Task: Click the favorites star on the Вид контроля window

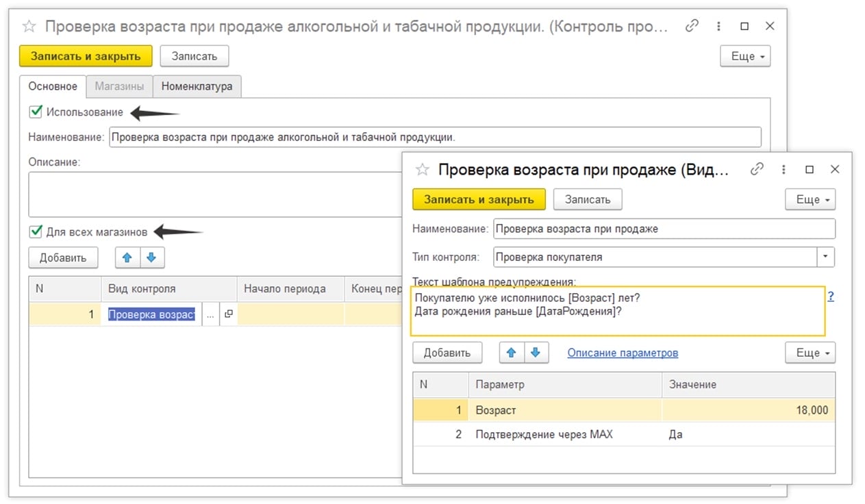Action: [x=421, y=169]
